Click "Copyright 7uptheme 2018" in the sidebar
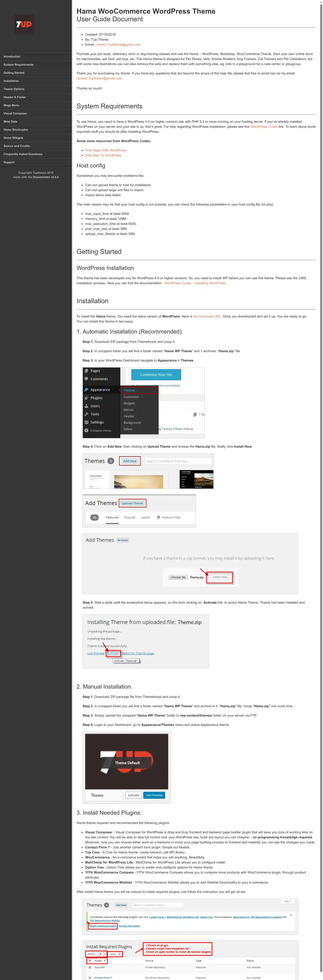The image size is (323, 980). [36, 173]
